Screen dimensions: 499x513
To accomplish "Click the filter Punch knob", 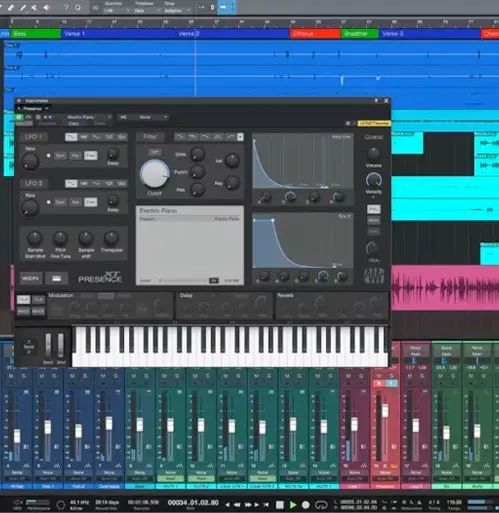I will tap(197, 172).
